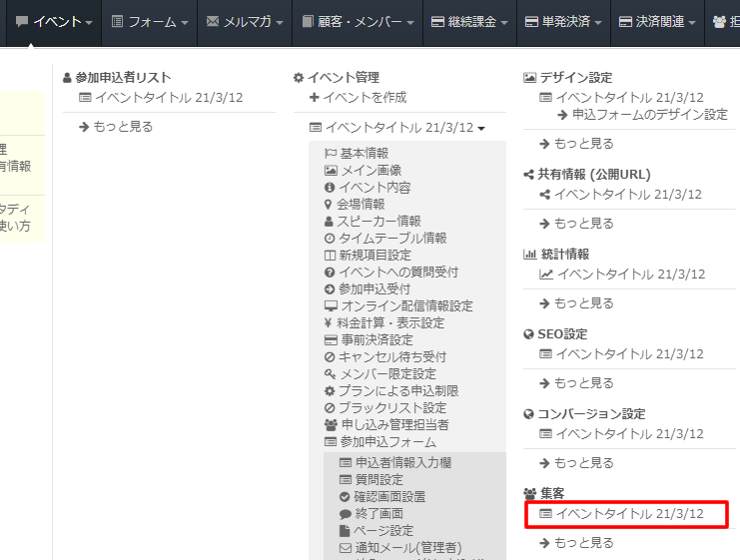
Task: Expand the イベントタイトル 21/3/12 event tree
Action: click(x=397, y=128)
